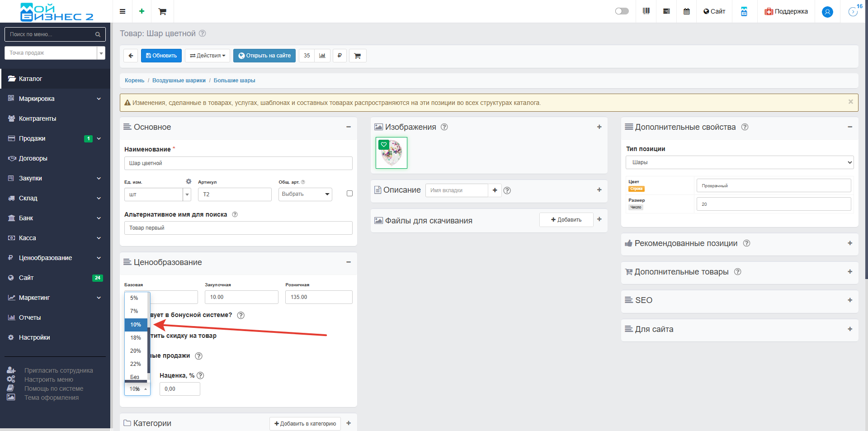Dismiss the yellow warning banner

point(850,102)
